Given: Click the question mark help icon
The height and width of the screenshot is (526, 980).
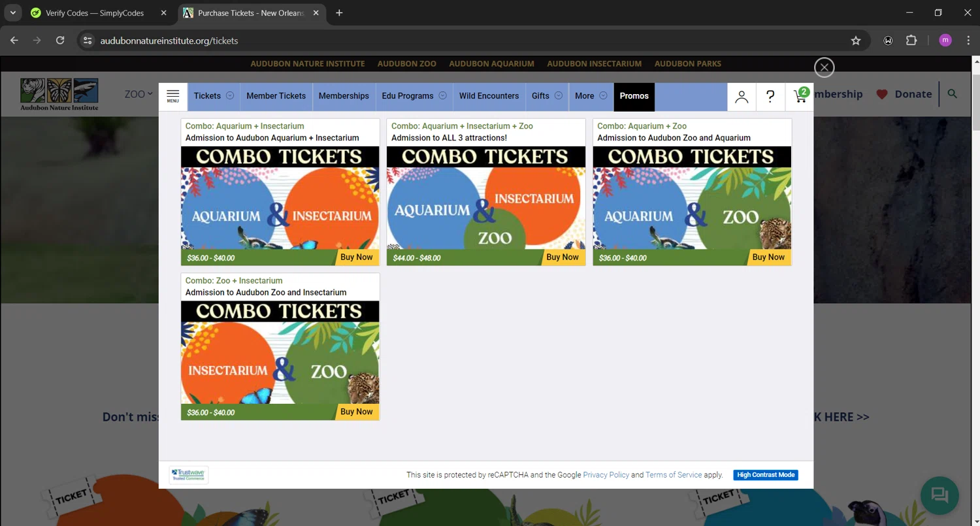Looking at the screenshot, I should (770, 97).
